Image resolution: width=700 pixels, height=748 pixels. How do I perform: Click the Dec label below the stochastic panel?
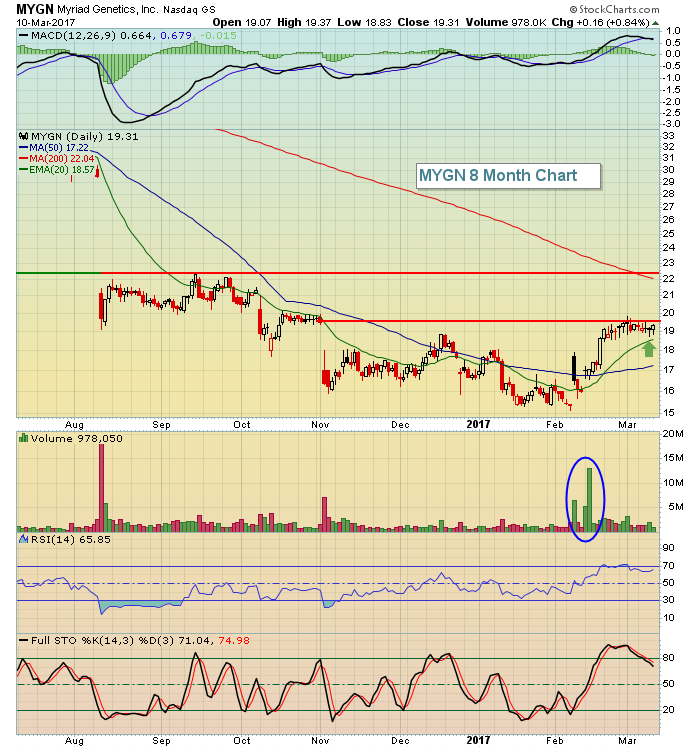click(x=400, y=740)
